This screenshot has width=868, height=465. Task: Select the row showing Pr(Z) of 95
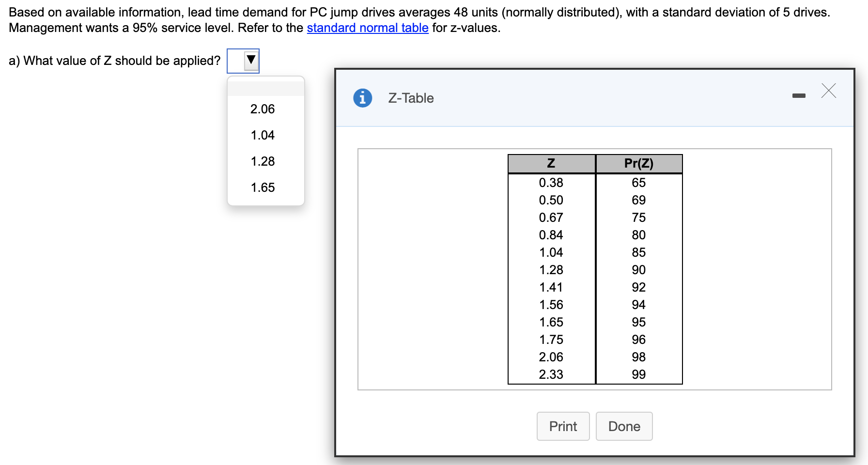pyautogui.click(x=638, y=322)
